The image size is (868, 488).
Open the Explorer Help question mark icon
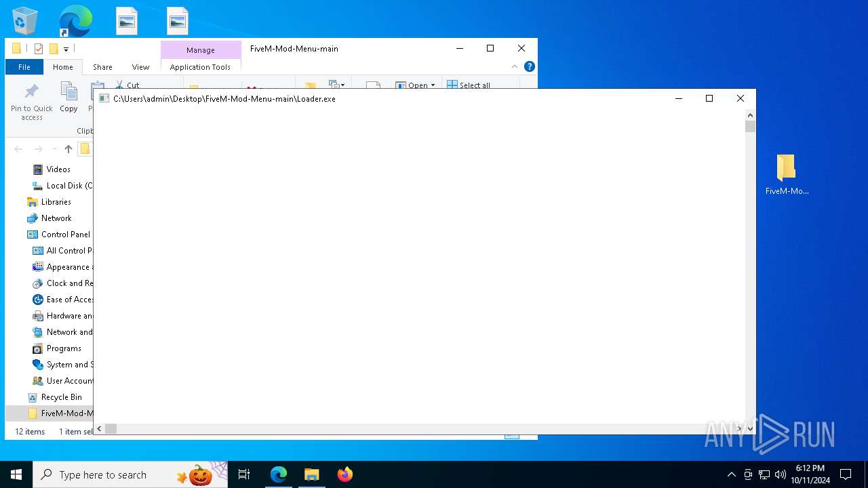coord(530,66)
